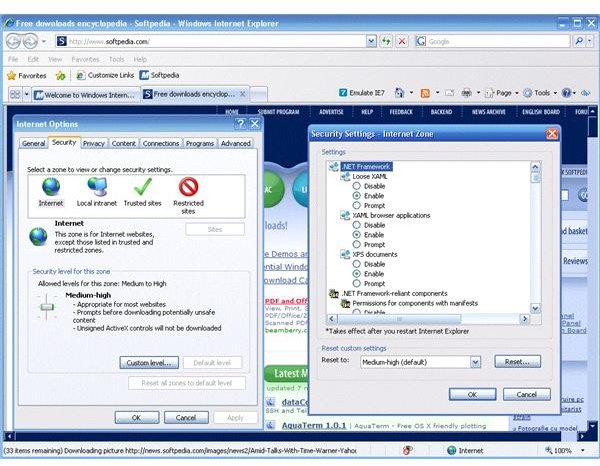Click the Emulate IE7 toolbar button
Image resolution: width=600 pixels, height=466 pixels.
(362, 93)
